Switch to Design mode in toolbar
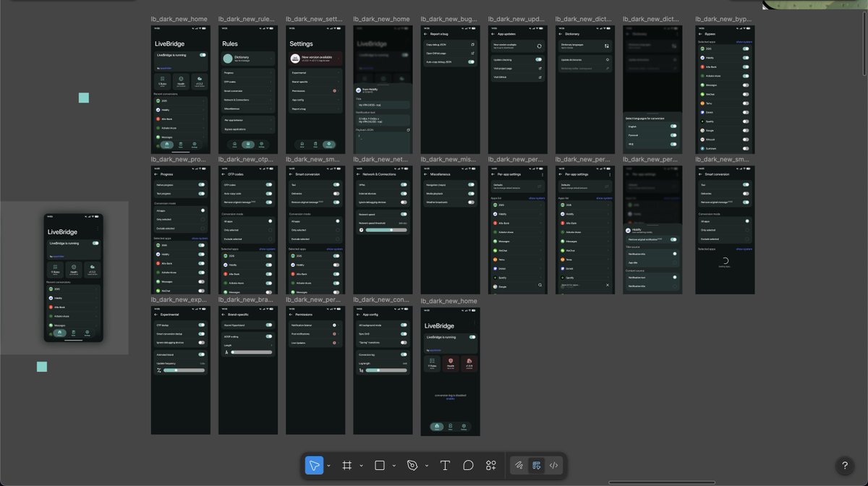Viewport: 868px width, 486px height. pos(537,466)
